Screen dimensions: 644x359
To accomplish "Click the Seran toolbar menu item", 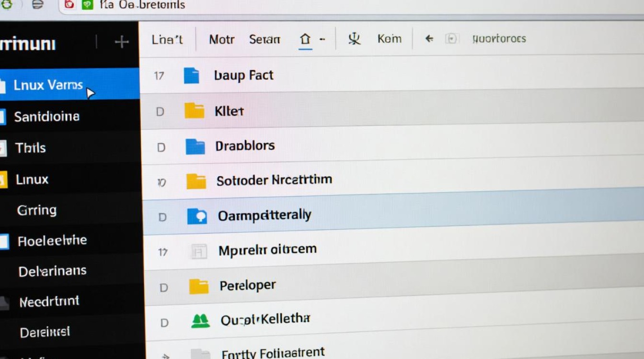I will [x=264, y=39].
